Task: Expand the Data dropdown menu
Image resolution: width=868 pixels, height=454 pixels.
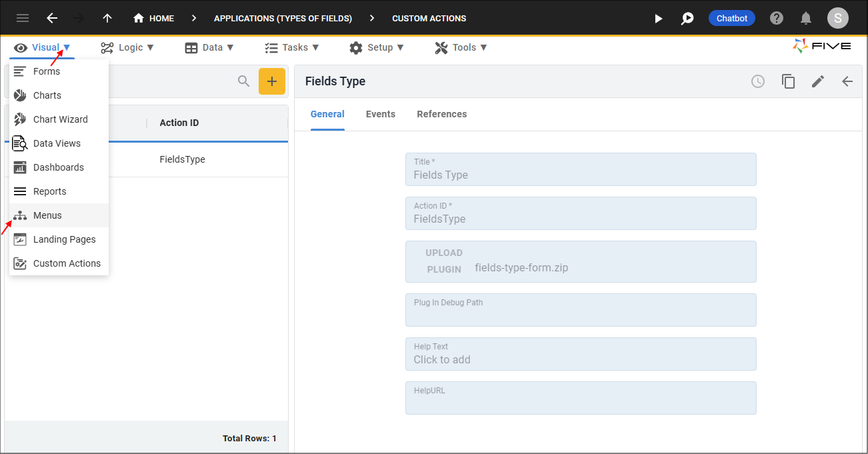Action: coord(209,47)
